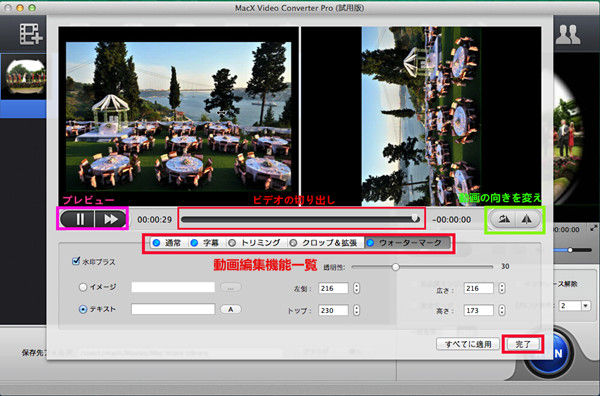Open the クロップ&拡張 tab
Image resolution: width=600 pixels, height=396 pixels.
pyautogui.click(x=324, y=243)
